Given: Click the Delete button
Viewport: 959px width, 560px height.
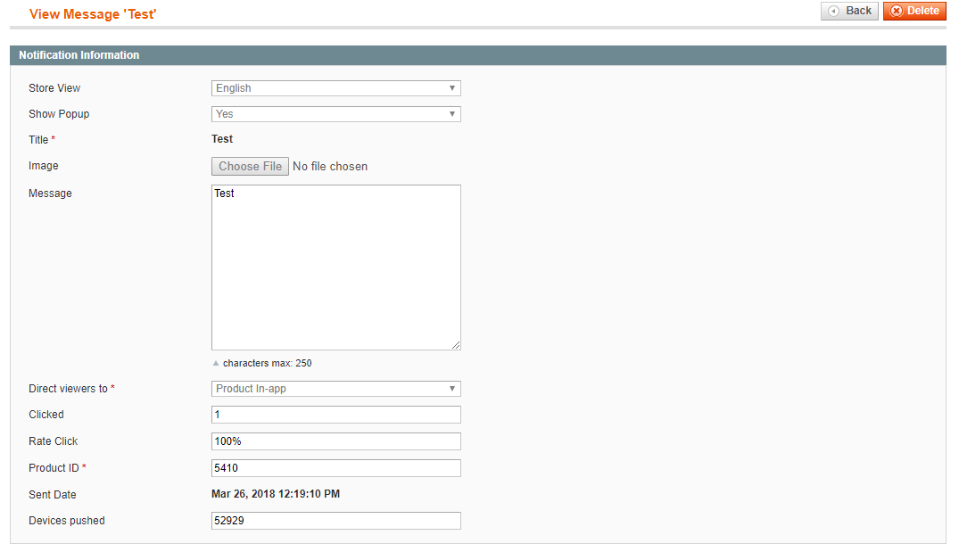Looking at the screenshot, I should (914, 11).
